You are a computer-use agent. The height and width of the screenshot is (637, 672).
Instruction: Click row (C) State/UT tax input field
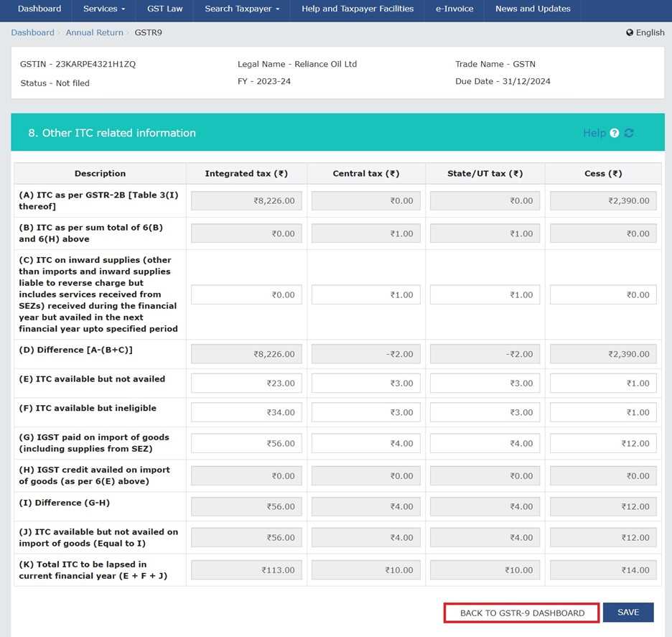pyautogui.click(x=485, y=295)
